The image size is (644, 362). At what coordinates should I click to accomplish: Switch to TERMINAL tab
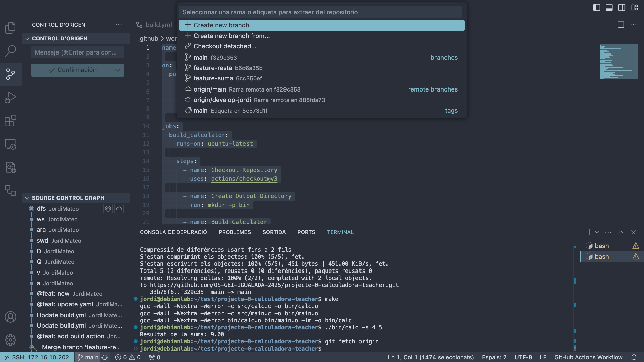click(340, 232)
